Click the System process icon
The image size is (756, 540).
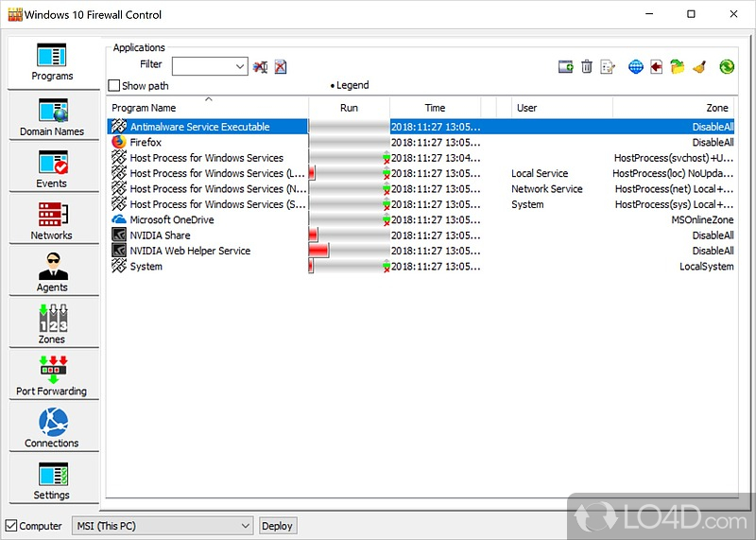(x=119, y=266)
